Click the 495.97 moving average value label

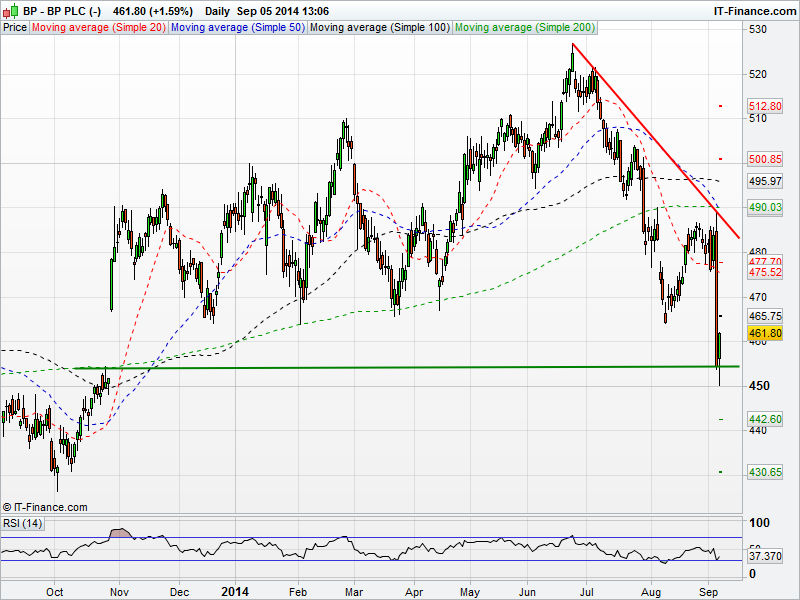(764, 181)
